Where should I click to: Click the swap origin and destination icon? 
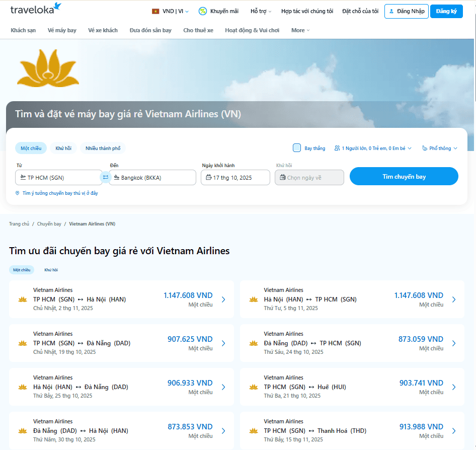coord(106,177)
